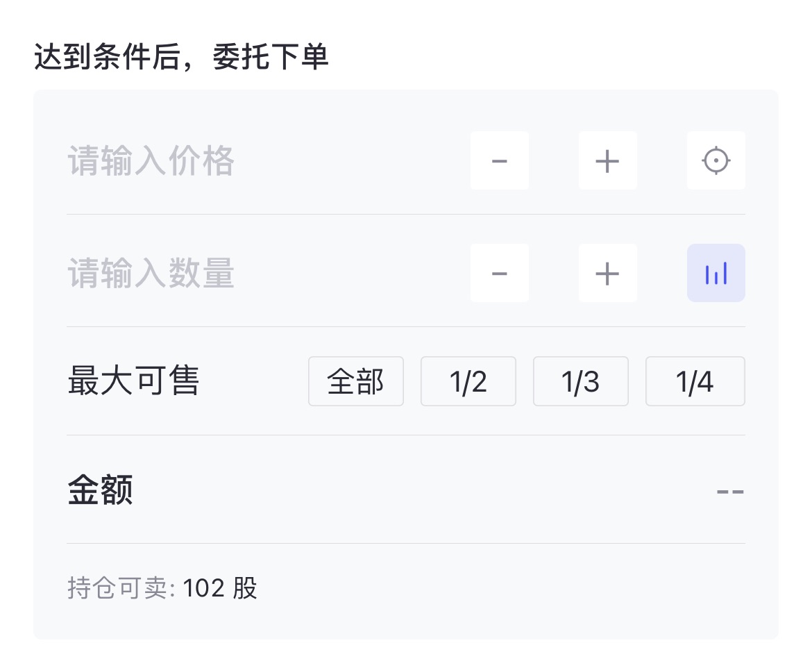Click the 达到条件后，委托下单 heading
This screenshot has height=659, width=812.
pyautogui.click(x=180, y=56)
